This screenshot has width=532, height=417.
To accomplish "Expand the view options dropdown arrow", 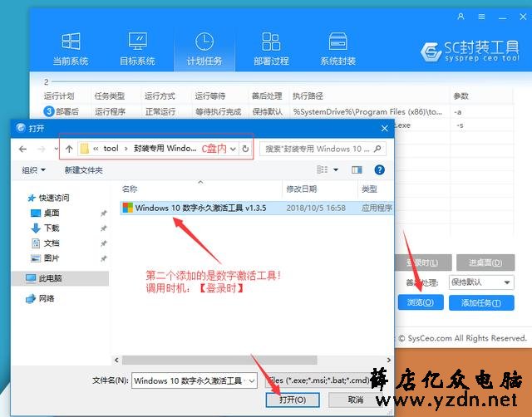I will 336,169.
